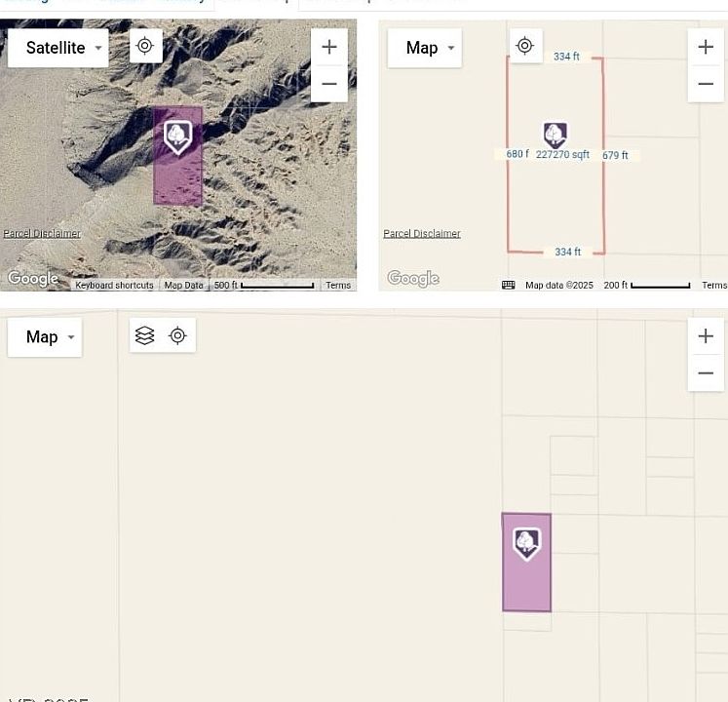Image resolution: width=728 pixels, height=702 pixels.
Task: Open the Satellite map type dropdown
Action: pos(57,48)
